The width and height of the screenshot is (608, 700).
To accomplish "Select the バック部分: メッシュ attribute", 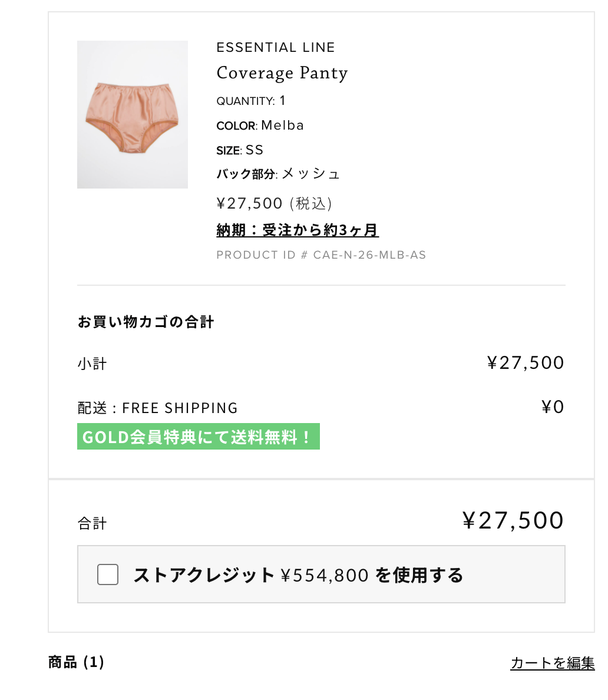I will (278, 174).
